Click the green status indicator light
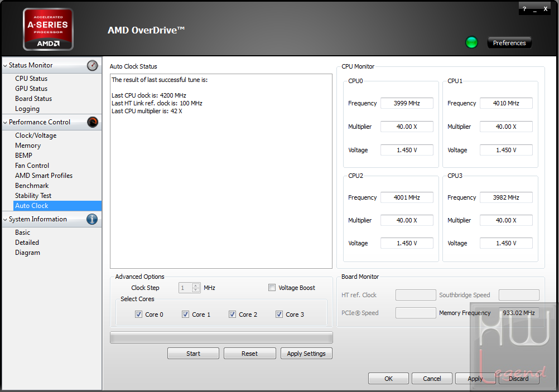The width and height of the screenshot is (559, 392). tap(471, 42)
